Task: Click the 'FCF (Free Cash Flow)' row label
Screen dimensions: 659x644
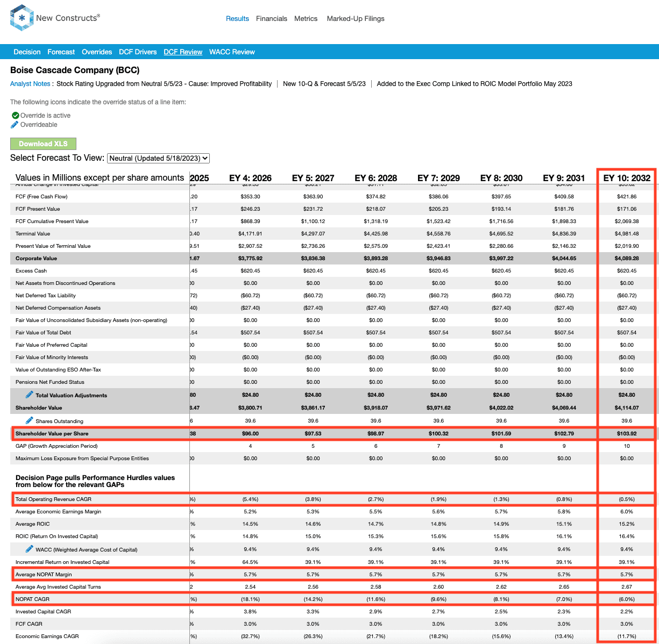Action: pos(41,197)
